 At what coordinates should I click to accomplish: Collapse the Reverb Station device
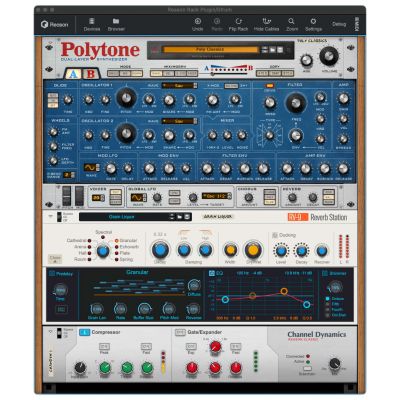[51, 216]
